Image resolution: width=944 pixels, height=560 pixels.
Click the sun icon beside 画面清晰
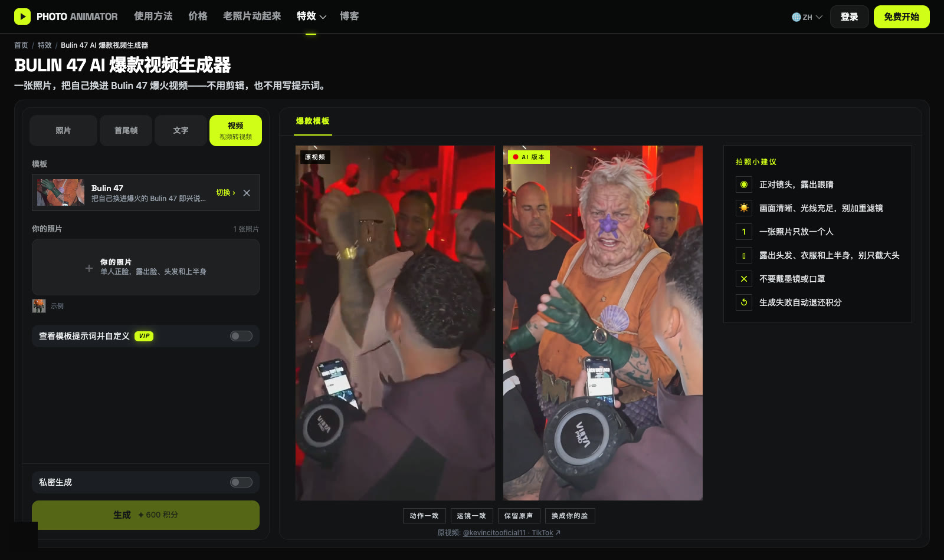tap(744, 208)
